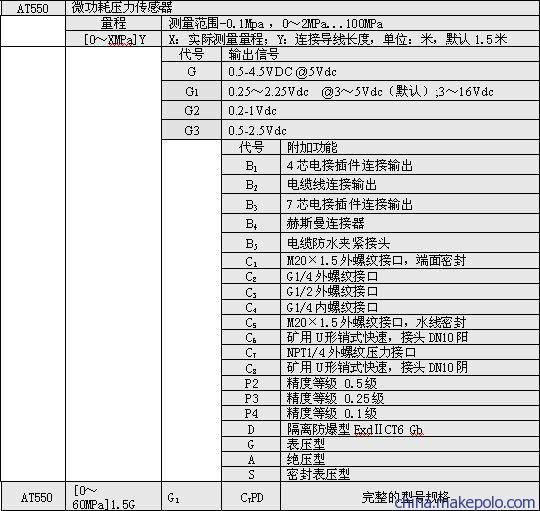Select the S 密封表压型 row
The height and width of the screenshot is (511, 540).
(x=380, y=474)
